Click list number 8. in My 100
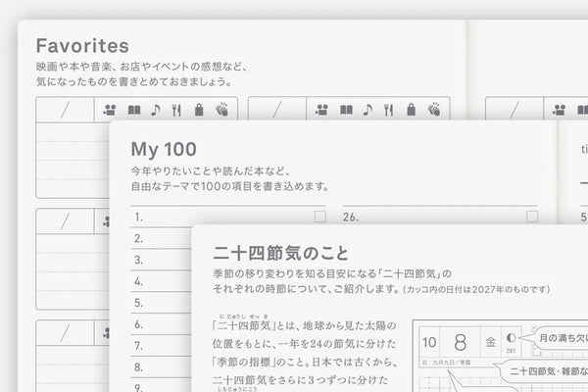 pos(139,367)
